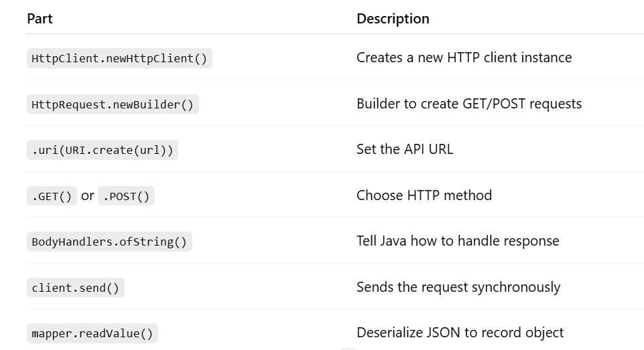Select the HttpRequest.newBuilder() code snippet

[113, 104]
